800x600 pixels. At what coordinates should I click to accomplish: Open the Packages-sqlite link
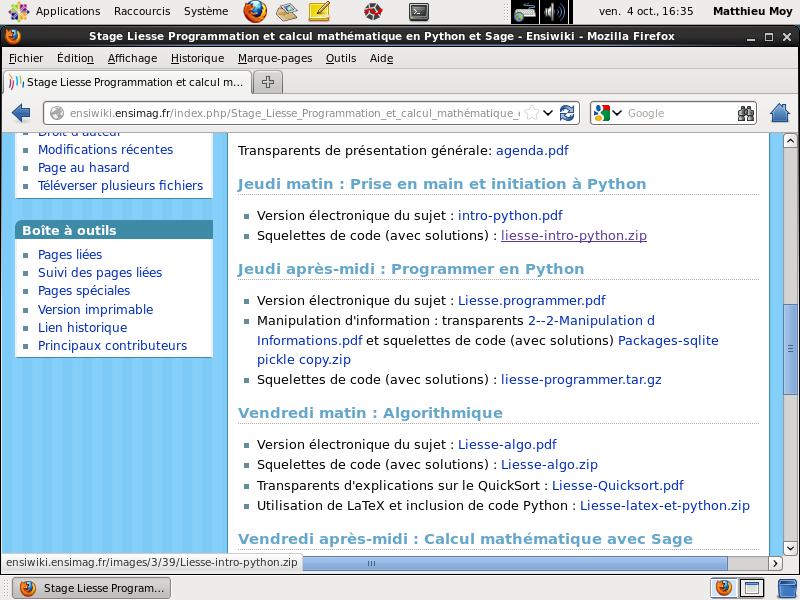[668, 340]
